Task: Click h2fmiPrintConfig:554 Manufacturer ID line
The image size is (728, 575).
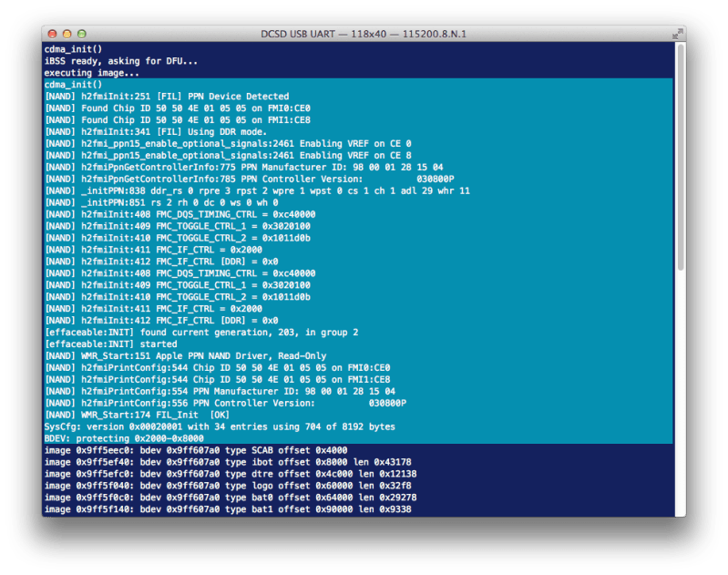Action: (220, 392)
